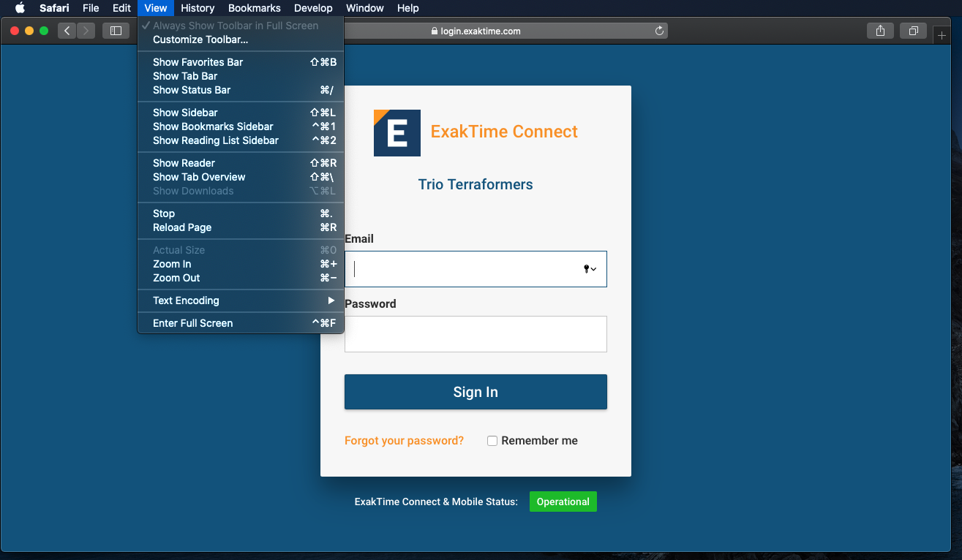Add a new tab with plus icon

click(942, 35)
